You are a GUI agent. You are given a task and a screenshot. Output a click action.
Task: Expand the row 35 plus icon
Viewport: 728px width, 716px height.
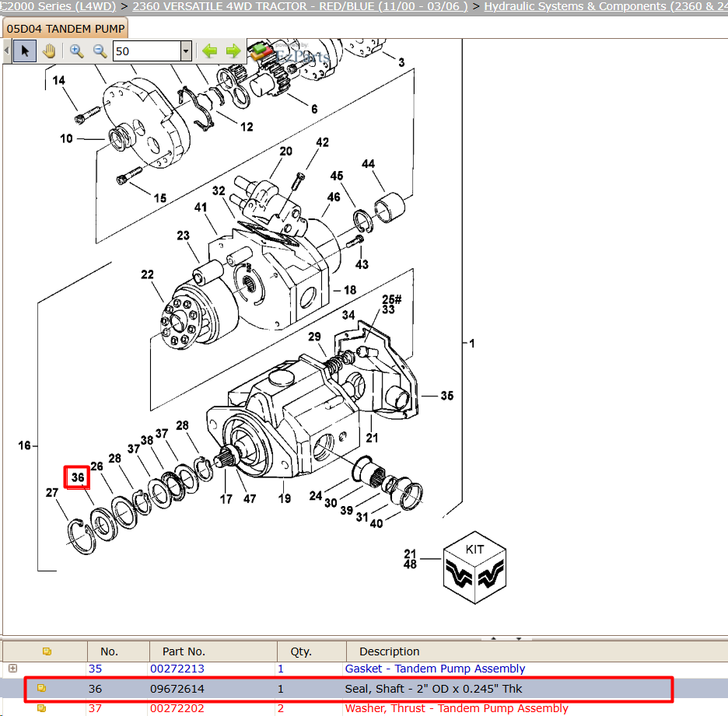13,669
